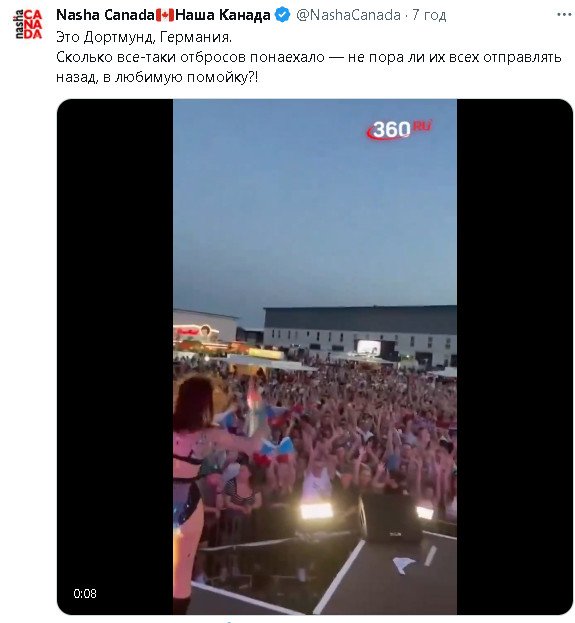The image size is (575, 623).
Task: Click the large screen behind the crowd
Action: (369, 347)
